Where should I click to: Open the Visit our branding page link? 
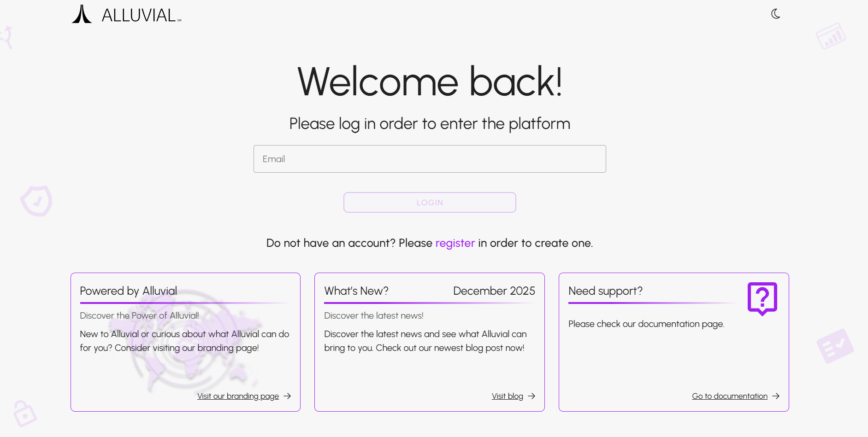point(238,396)
